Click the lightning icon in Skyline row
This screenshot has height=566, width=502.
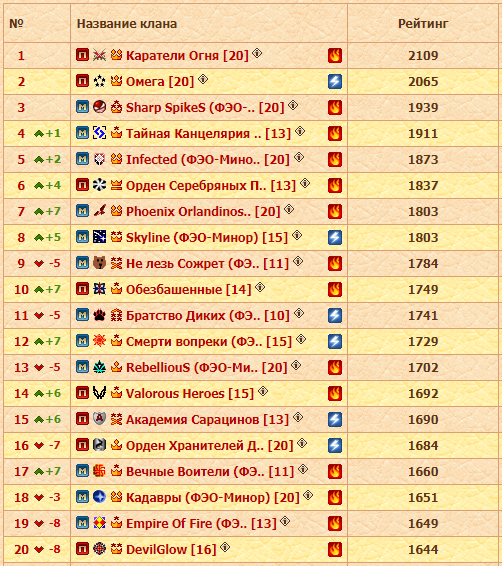coord(335,238)
